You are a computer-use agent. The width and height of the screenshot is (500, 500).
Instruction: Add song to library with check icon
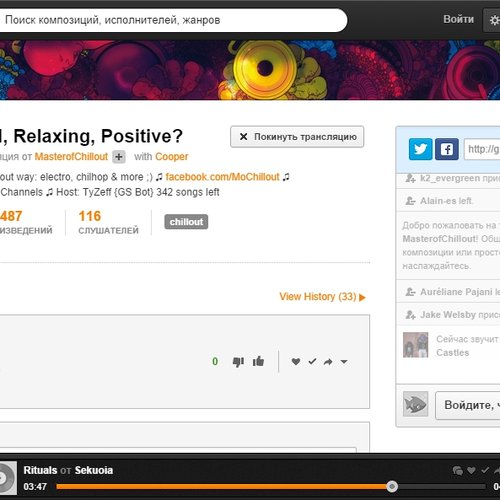pos(312,361)
